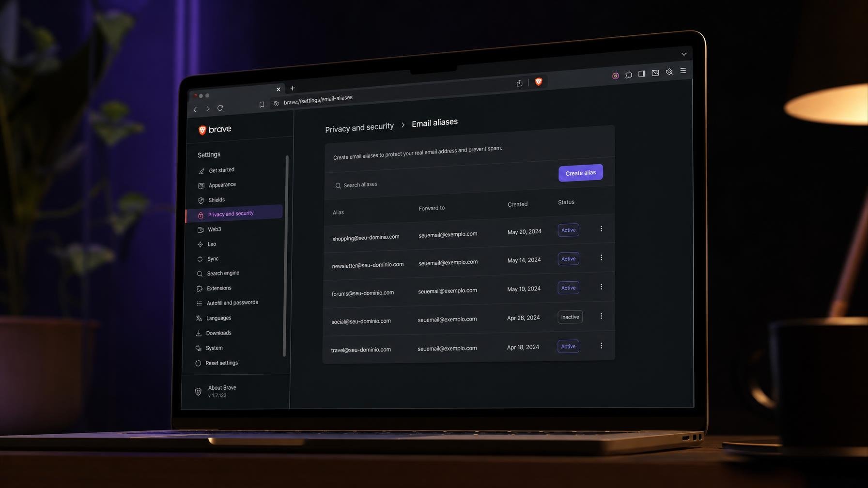Click the bookmark icon beside the URL
This screenshot has height=488, width=868.
pos(262,105)
